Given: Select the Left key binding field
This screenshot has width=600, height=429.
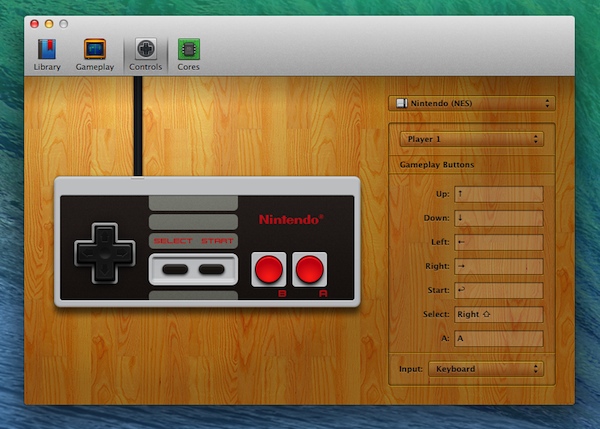Looking at the screenshot, I should tap(499, 242).
